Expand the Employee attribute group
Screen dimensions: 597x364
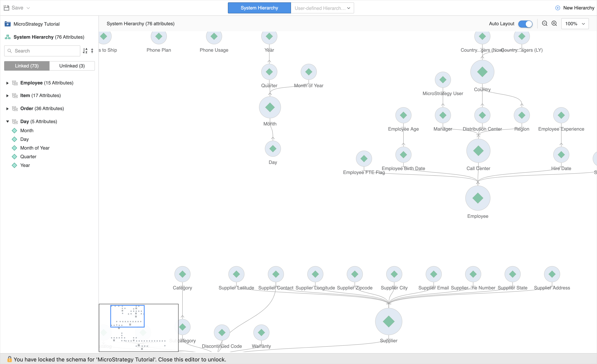click(x=7, y=83)
